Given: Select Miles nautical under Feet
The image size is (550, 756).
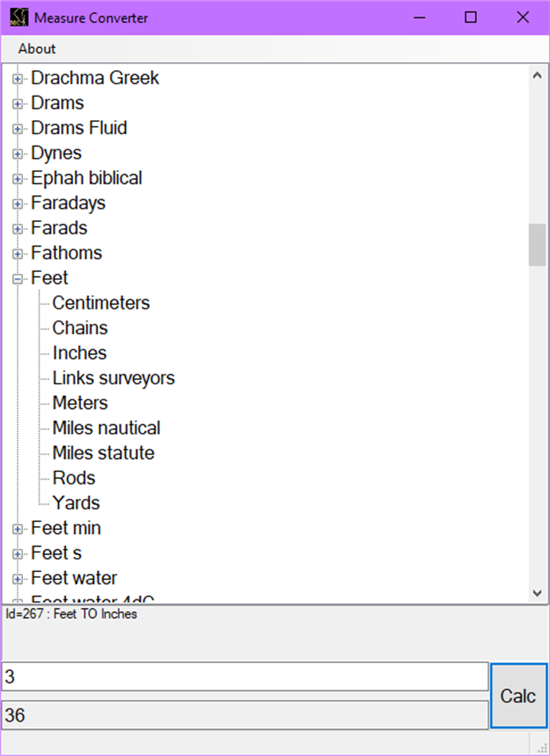Looking at the screenshot, I should click(106, 427).
